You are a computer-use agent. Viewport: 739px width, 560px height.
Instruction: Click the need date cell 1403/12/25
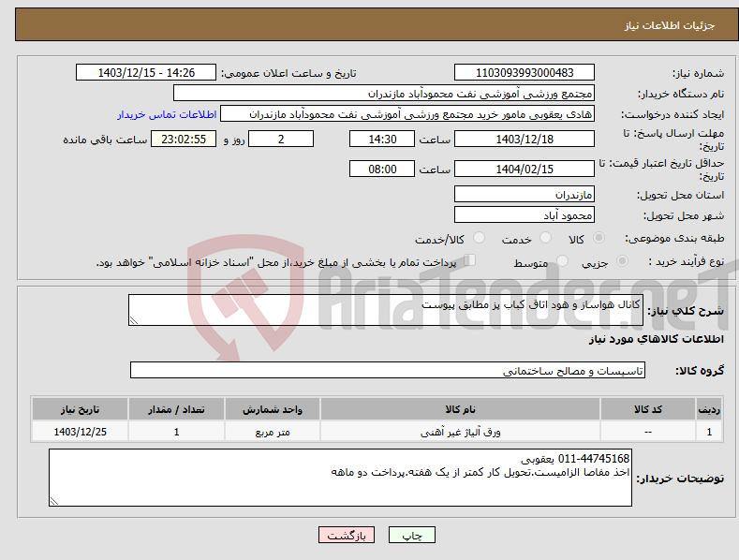pyautogui.click(x=81, y=432)
